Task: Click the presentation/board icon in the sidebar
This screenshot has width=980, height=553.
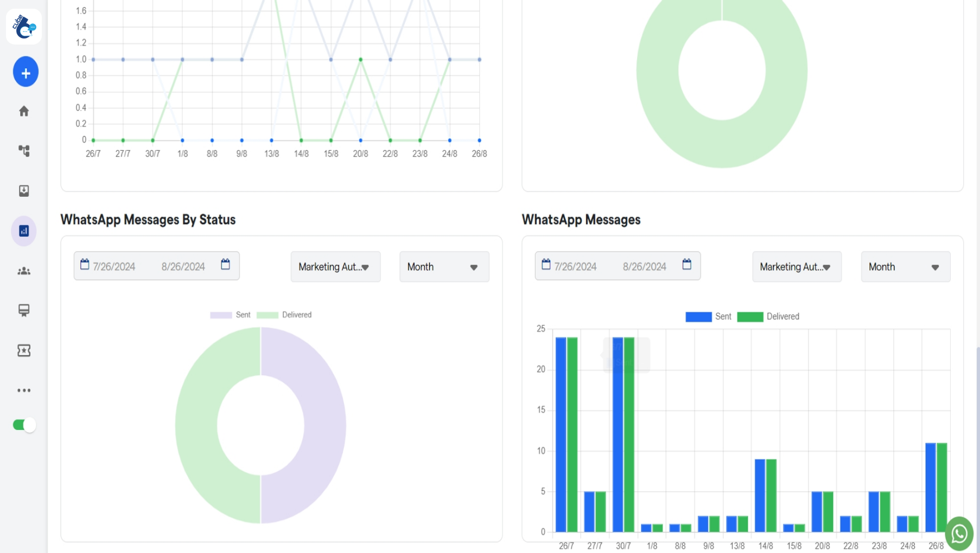Action: [x=24, y=310]
